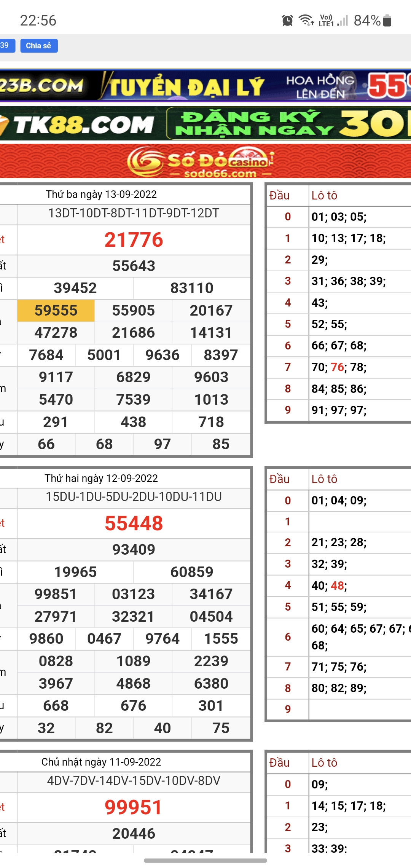Tap the cellular signal bars icon
The image size is (411, 868).
tap(343, 21)
